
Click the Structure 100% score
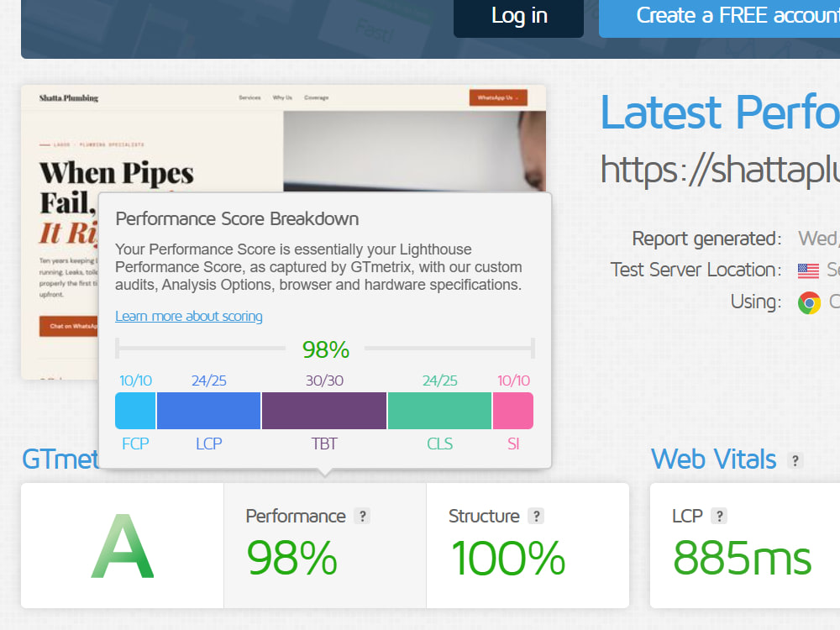click(x=508, y=559)
